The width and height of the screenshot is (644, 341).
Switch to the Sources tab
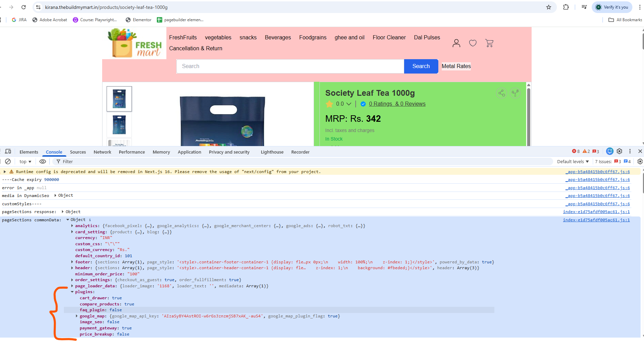(x=78, y=152)
